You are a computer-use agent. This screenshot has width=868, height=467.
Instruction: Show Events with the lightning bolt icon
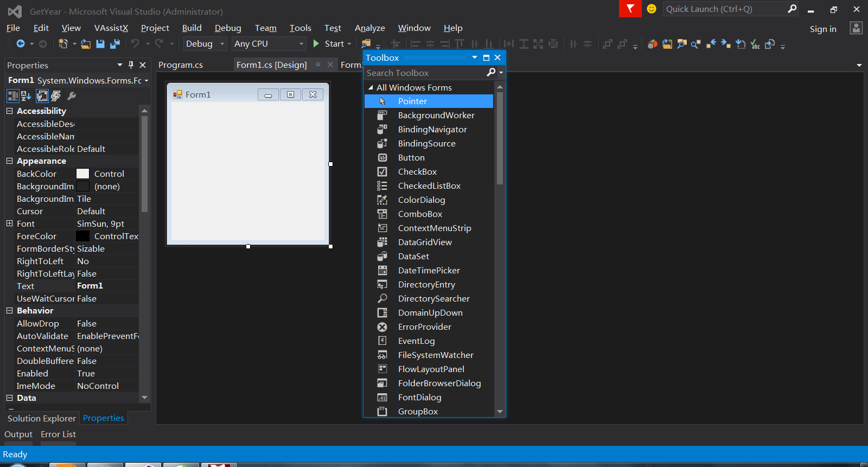click(x=56, y=96)
